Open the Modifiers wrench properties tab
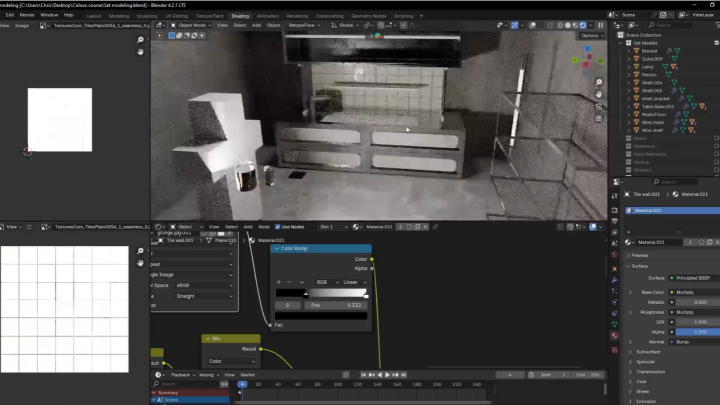 (615, 280)
